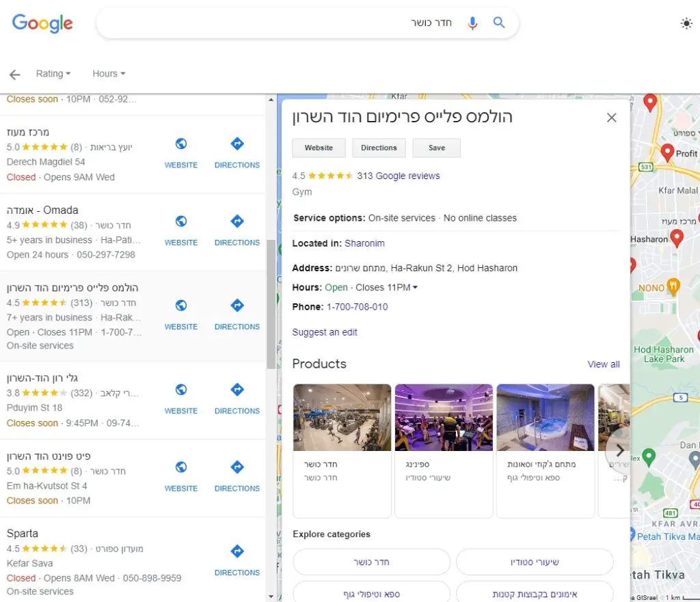This screenshot has height=602, width=700.
Task: Click the results list scrollbar down arrow
Action: point(271,597)
